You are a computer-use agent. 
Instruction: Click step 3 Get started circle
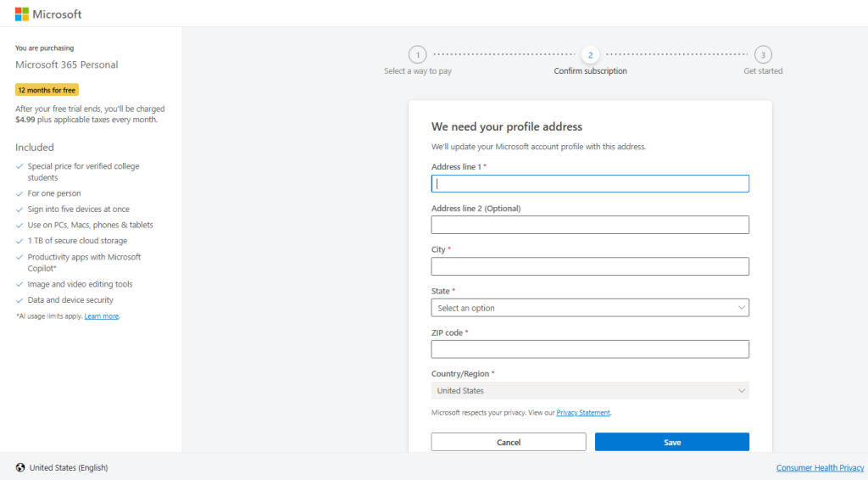tap(763, 55)
